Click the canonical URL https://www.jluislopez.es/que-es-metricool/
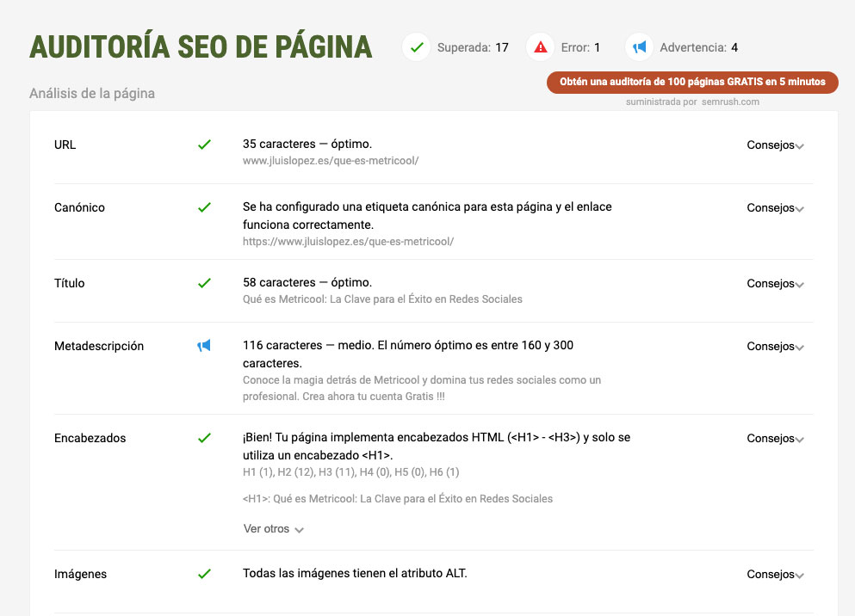The height and width of the screenshot is (616, 855). [348, 242]
